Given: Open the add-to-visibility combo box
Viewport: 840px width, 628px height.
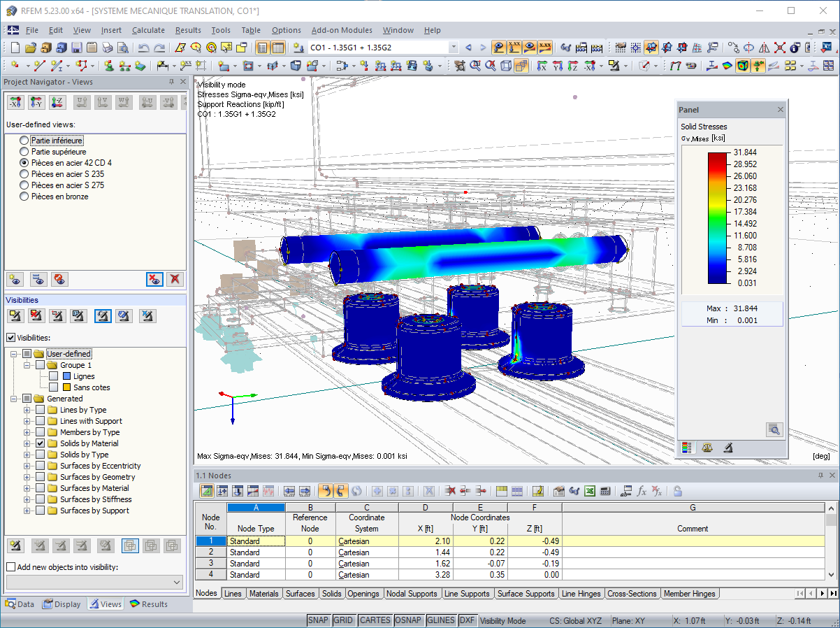Looking at the screenshot, I should [x=94, y=582].
